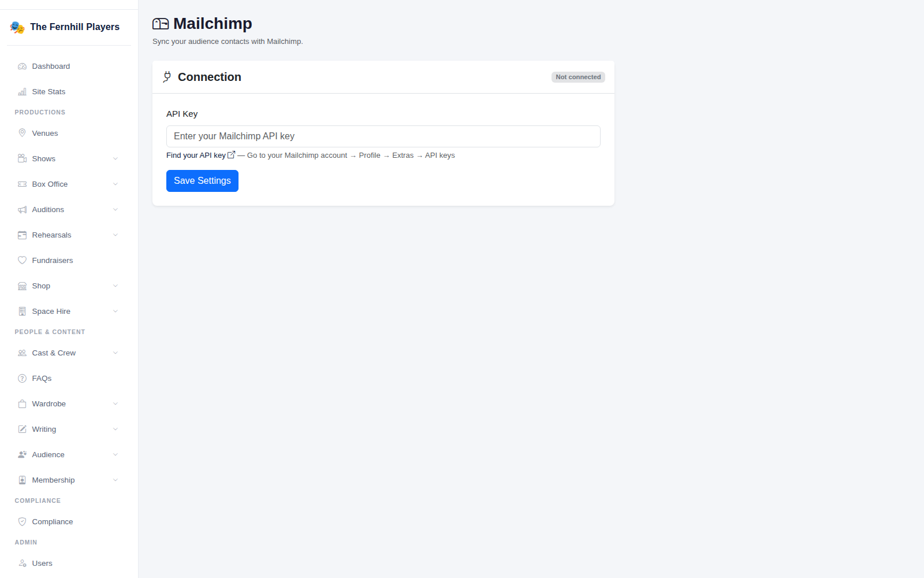
Task: Click the PRODUCTIONS section label
Action: 40,112
